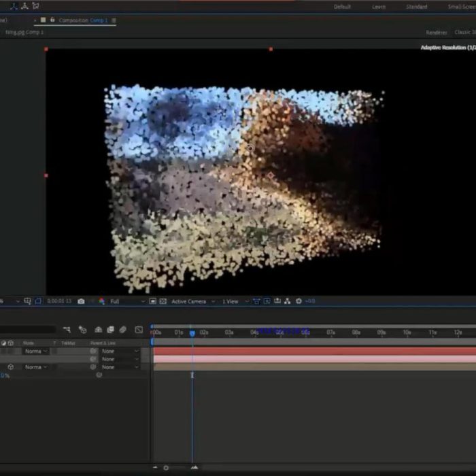
Task: Click the 07s mark on time ruler
Action: point(330,333)
